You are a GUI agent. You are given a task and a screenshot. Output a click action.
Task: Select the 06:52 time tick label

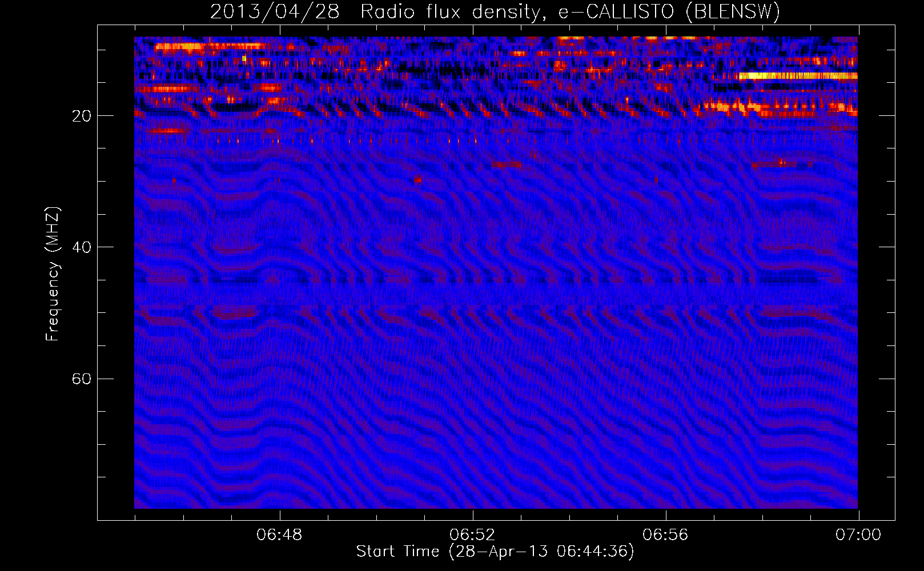pos(472,535)
